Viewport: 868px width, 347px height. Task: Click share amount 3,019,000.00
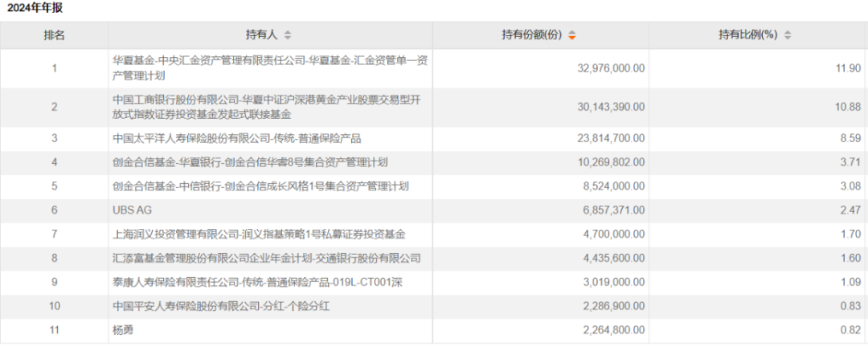(612, 283)
